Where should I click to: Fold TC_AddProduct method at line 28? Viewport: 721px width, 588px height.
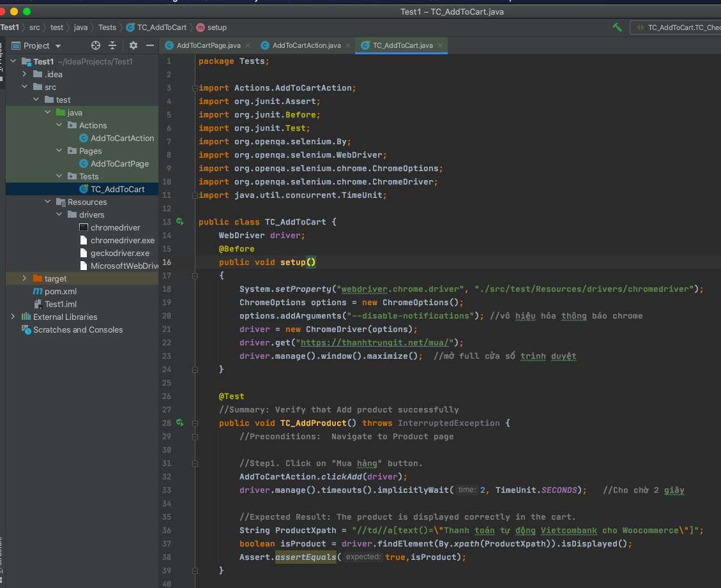point(195,423)
